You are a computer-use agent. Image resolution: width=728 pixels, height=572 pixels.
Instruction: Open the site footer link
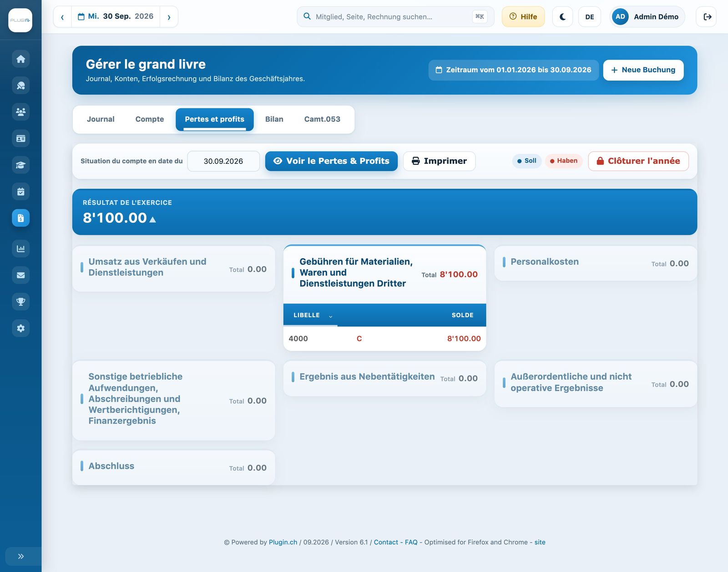(540, 542)
